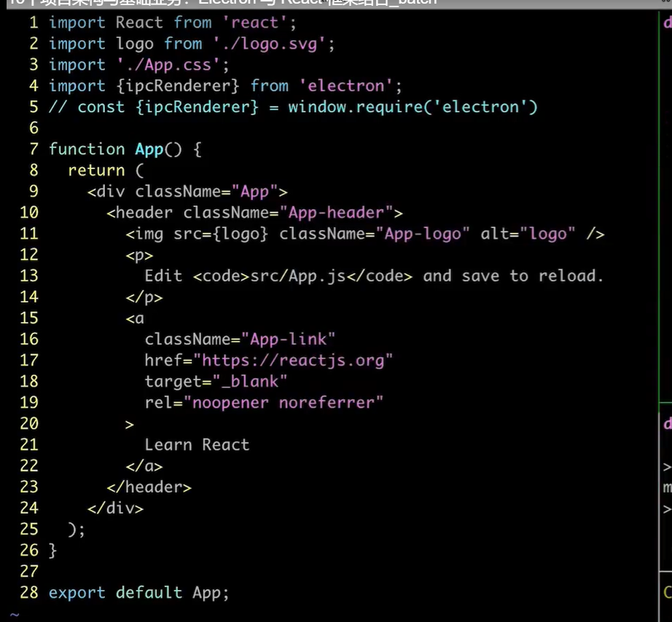Click the "App-logo" className value
672x622 pixels.
tap(423, 234)
